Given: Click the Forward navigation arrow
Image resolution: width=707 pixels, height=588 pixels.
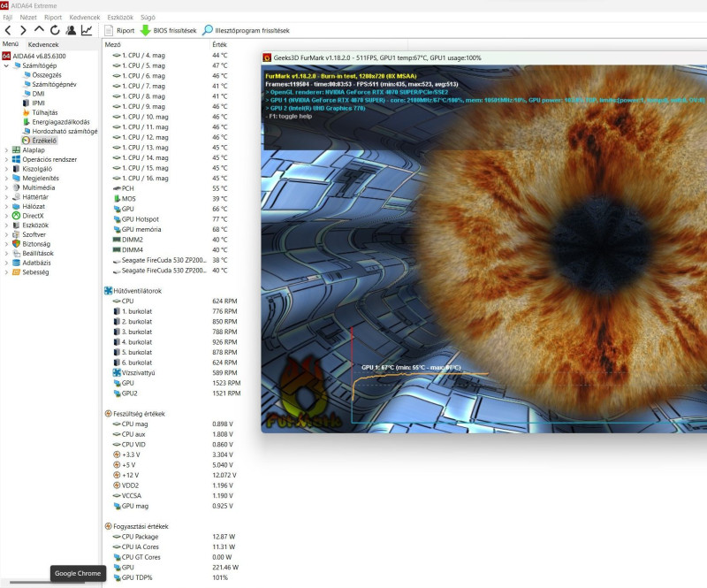Looking at the screenshot, I should [23, 30].
